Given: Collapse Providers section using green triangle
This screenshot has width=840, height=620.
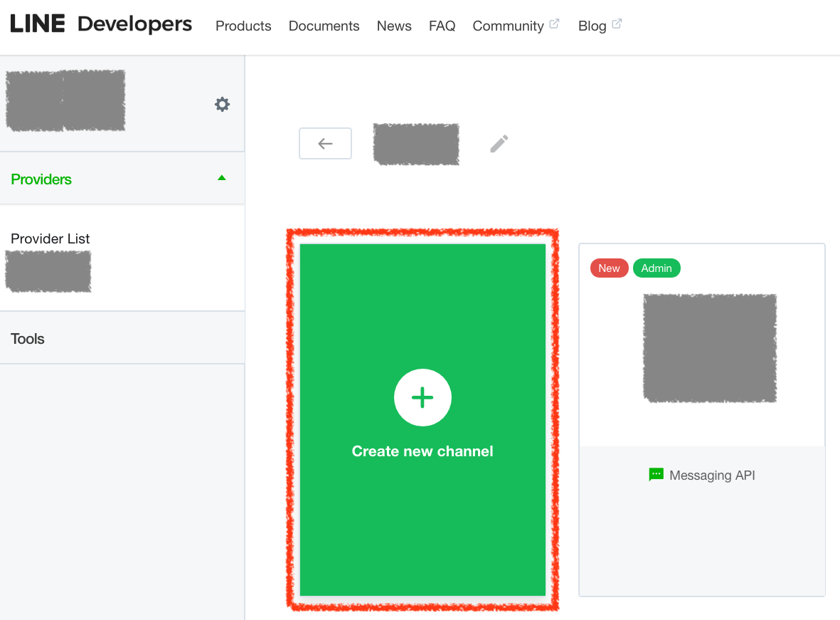Looking at the screenshot, I should 222,178.
